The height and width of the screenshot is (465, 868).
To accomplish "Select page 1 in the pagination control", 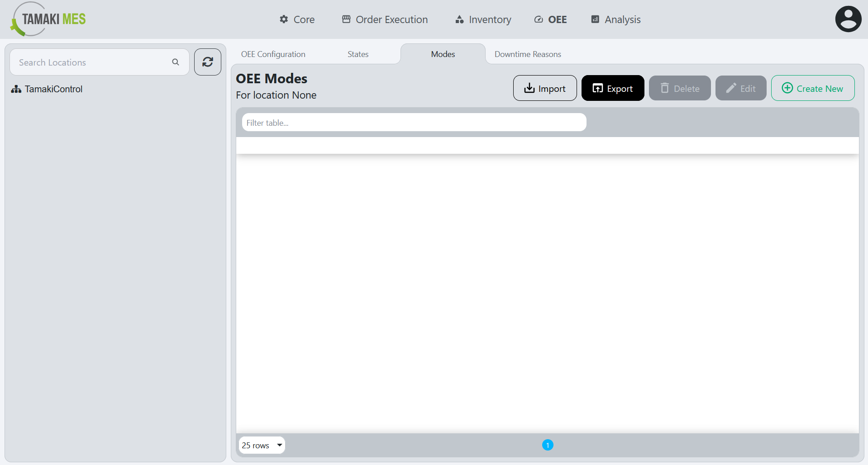I will tap(548, 445).
